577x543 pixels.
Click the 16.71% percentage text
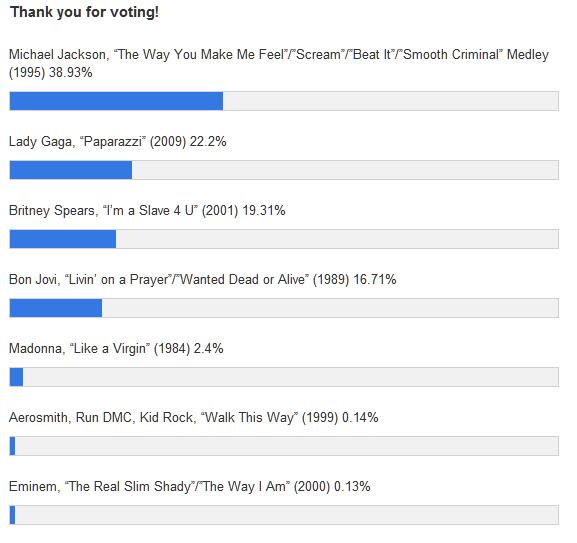pos(375,280)
